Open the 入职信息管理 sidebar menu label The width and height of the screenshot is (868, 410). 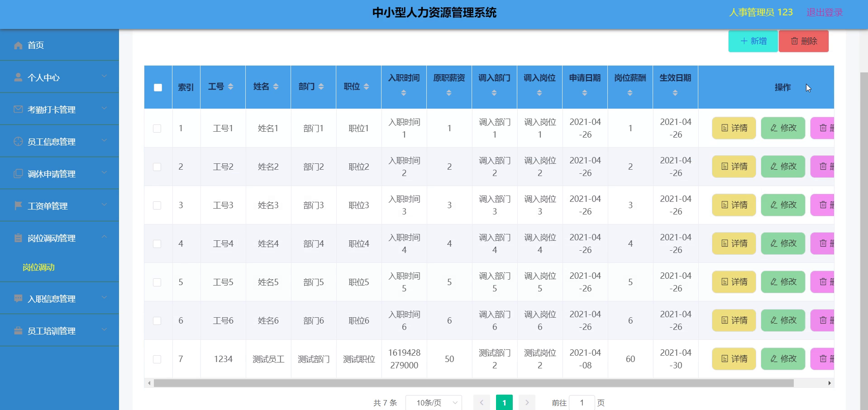pos(52,299)
